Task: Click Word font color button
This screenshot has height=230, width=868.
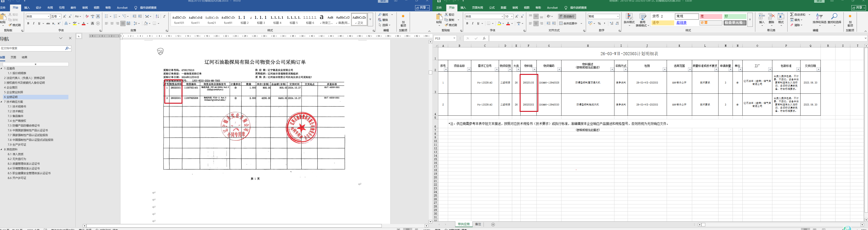Action: (84, 24)
